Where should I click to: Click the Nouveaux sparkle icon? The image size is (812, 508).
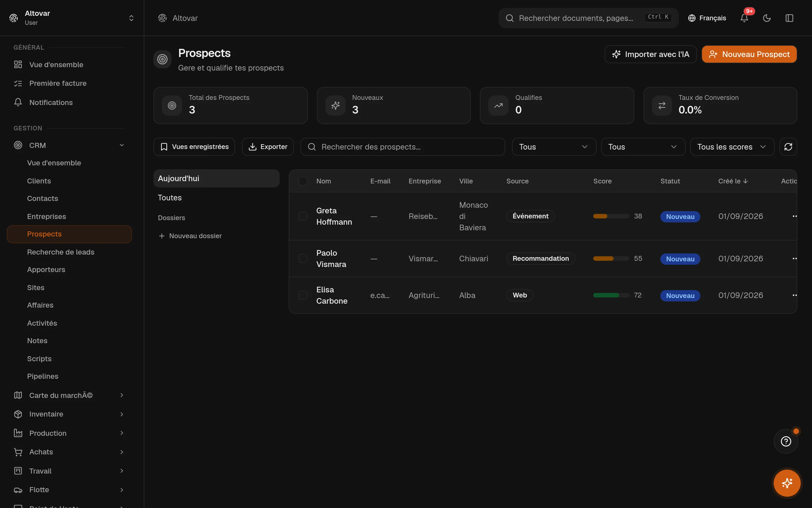point(335,106)
